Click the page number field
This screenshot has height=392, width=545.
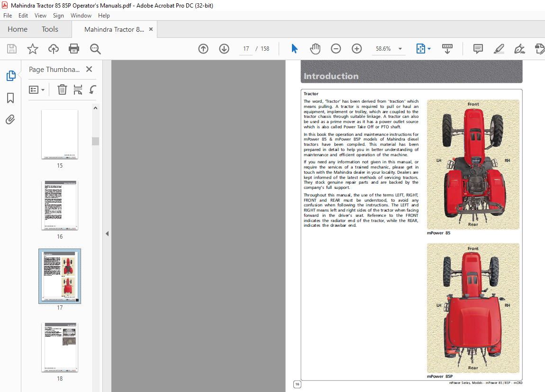point(246,49)
